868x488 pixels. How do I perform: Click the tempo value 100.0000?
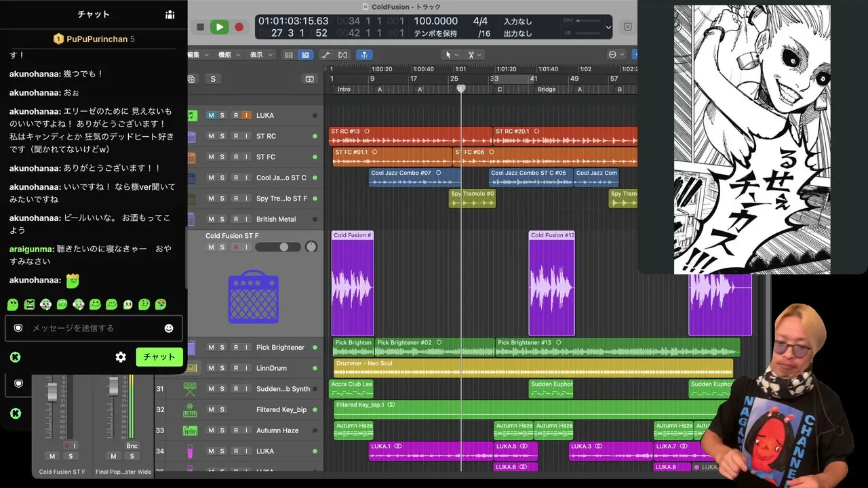click(x=435, y=22)
